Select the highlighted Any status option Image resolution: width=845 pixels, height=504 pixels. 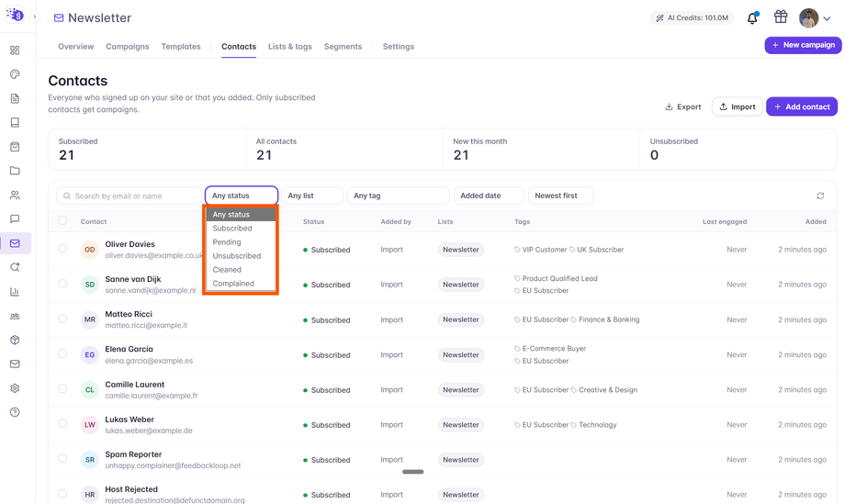(241, 214)
